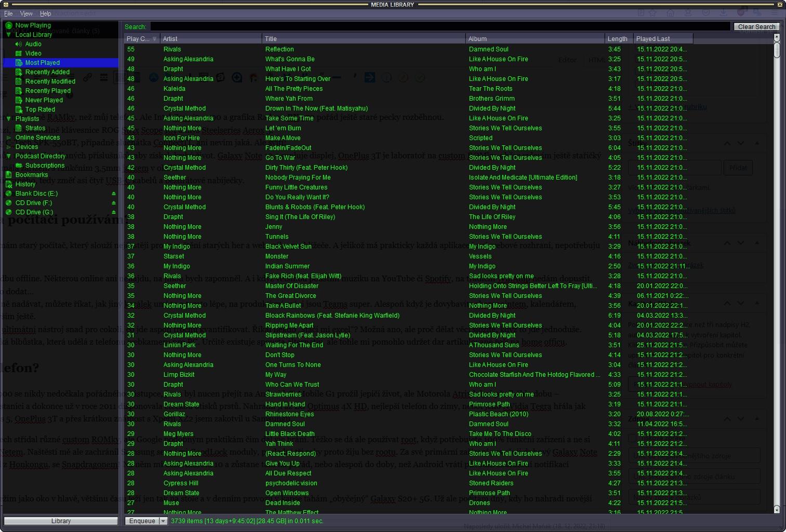Screen dimensions: 786x532
Task: Select the track Black Velvet Sun
Action: [288, 247]
